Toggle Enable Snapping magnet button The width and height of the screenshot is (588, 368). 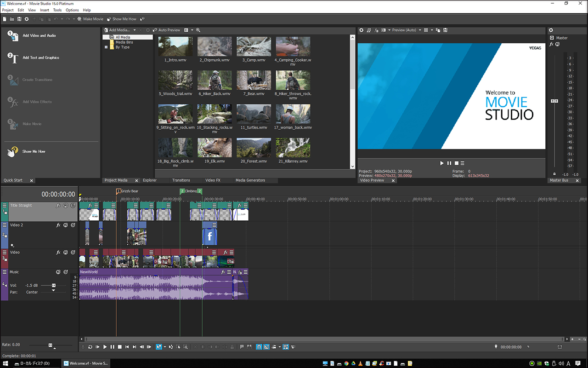pos(259,347)
